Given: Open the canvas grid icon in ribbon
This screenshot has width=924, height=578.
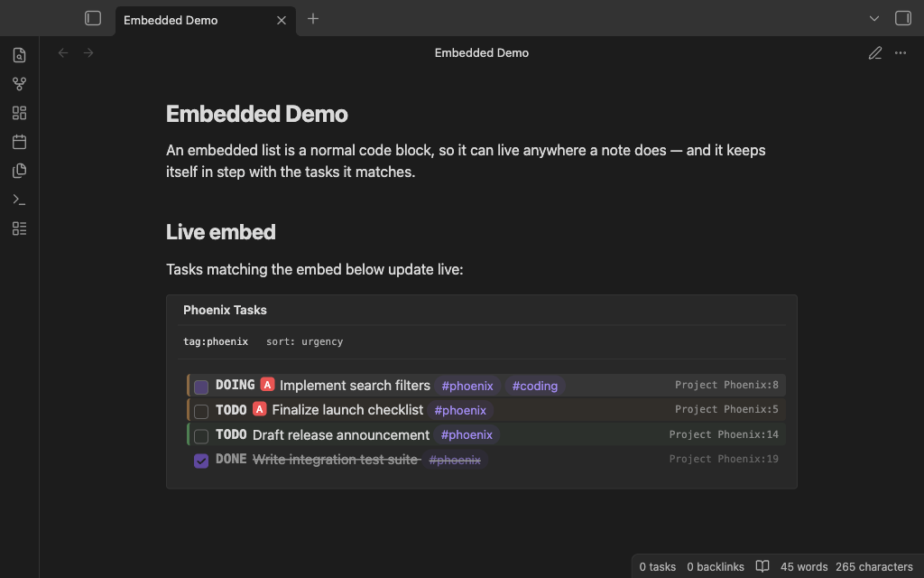Looking at the screenshot, I should click(20, 113).
